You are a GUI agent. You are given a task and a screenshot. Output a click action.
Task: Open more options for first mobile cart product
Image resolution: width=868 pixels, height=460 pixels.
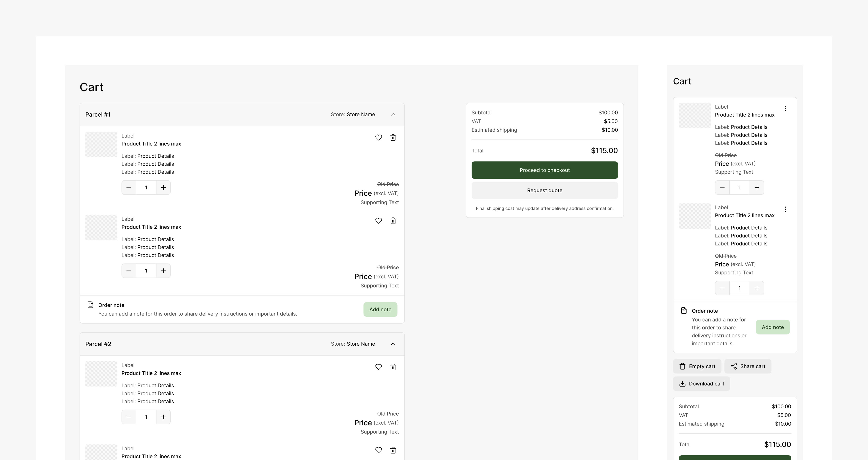tap(786, 109)
